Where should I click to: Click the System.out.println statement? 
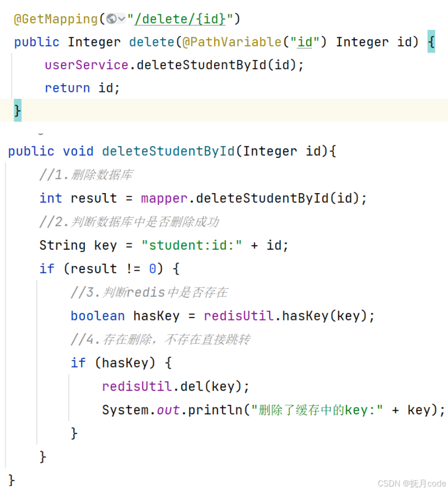click(x=273, y=410)
